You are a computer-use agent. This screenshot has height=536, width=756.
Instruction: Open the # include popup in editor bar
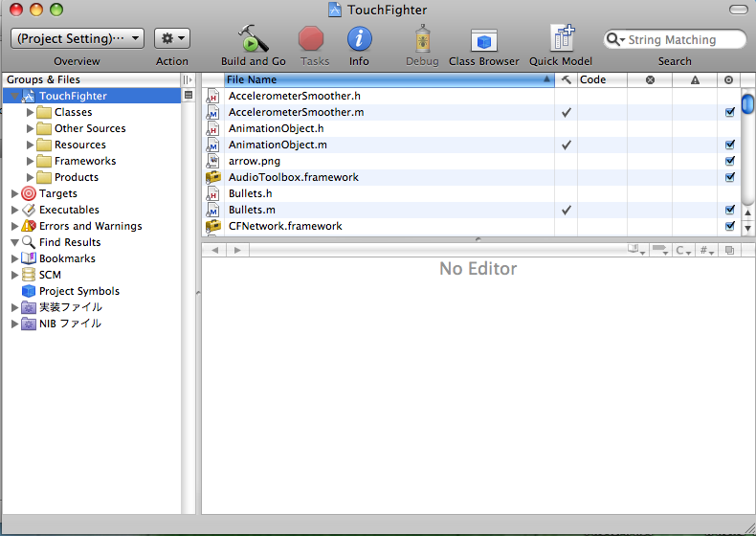point(707,250)
